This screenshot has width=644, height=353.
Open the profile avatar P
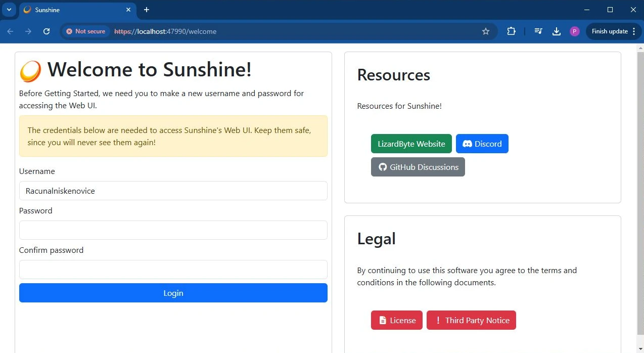tap(574, 31)
